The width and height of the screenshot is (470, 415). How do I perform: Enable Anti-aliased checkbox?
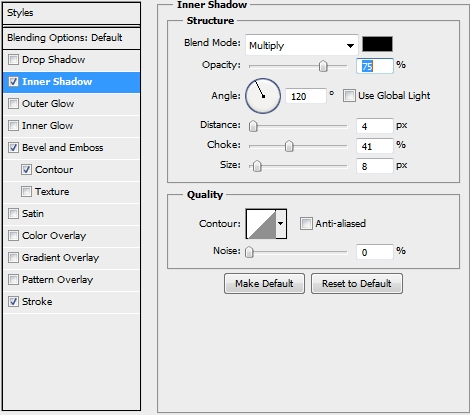tap(306, 223)
